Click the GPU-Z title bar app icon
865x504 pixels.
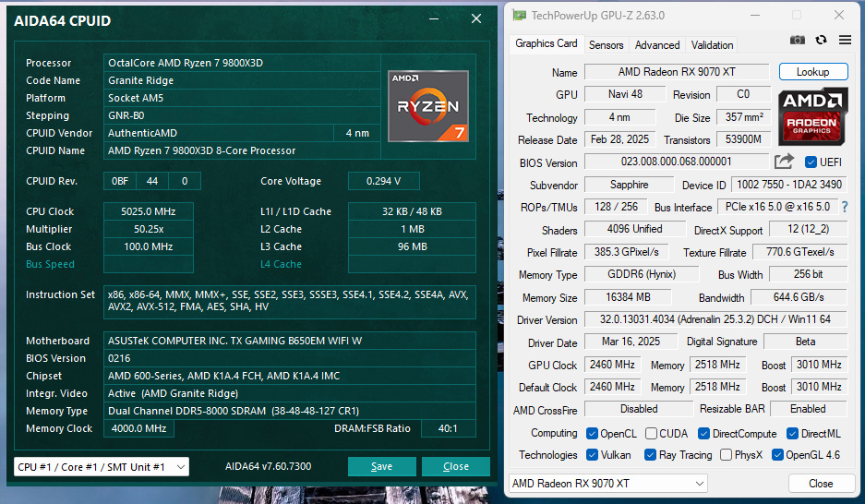[x=519, y=15]
